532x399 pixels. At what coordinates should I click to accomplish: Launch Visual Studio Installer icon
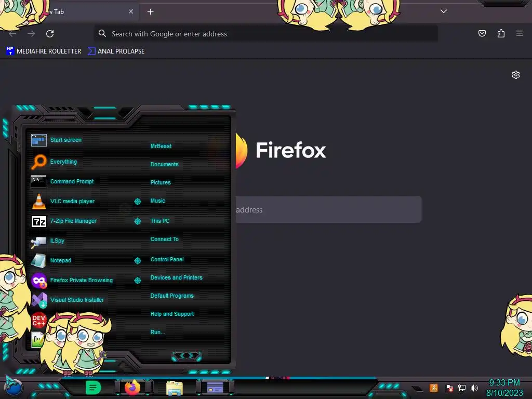[x=38, y=300]
